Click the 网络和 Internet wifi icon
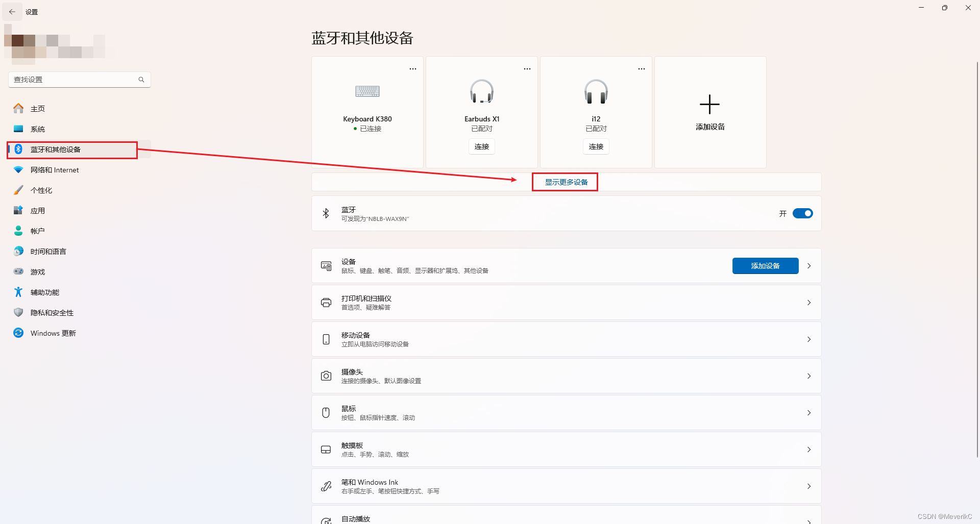Image resolution: width=980 pixels, height=524 pixels. pyautogui.click(x=18, y=169)
